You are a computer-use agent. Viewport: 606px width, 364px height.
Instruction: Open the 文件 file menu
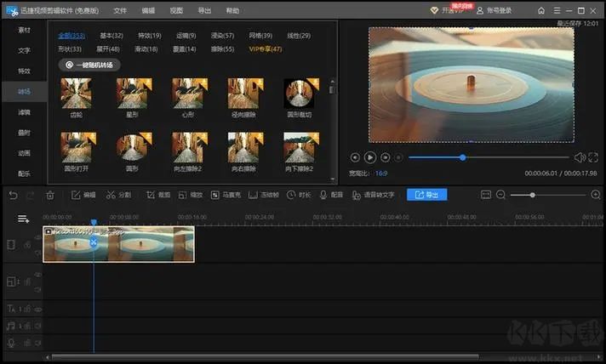[x=120, y=10]
